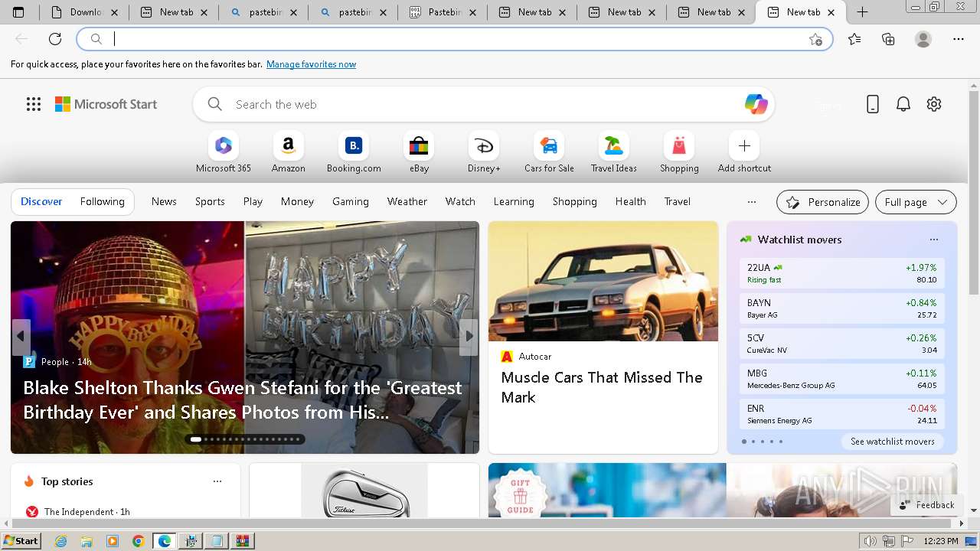The height and width of the screenshot is (551, 980).
Task: Open the Travel category
Action: [678, 201]
